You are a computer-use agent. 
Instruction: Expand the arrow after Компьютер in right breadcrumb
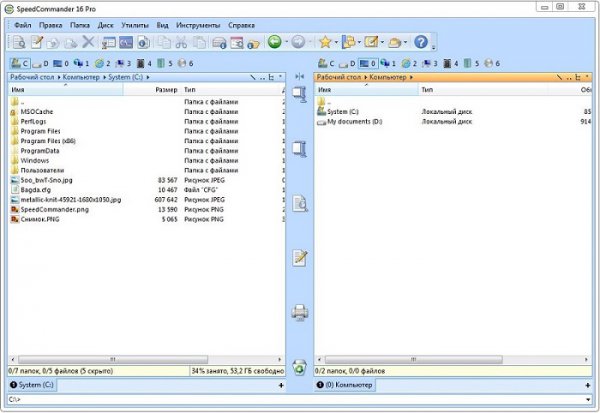411,77
